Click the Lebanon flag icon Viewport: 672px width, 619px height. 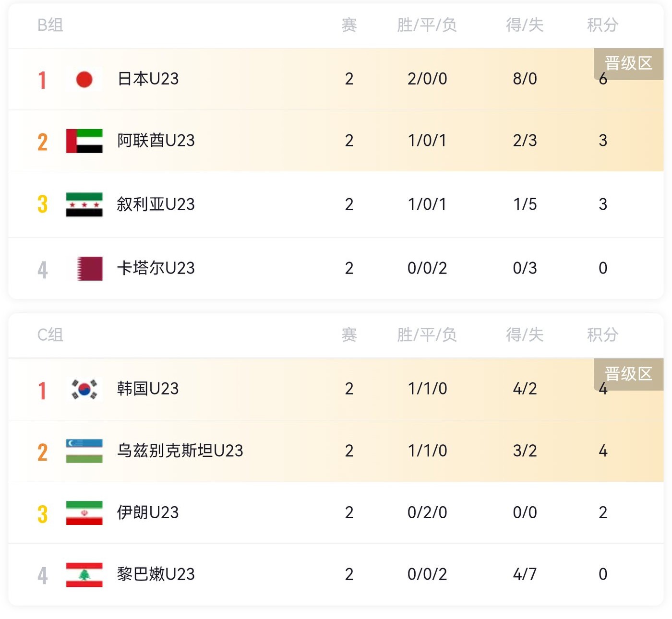(84, 575)
